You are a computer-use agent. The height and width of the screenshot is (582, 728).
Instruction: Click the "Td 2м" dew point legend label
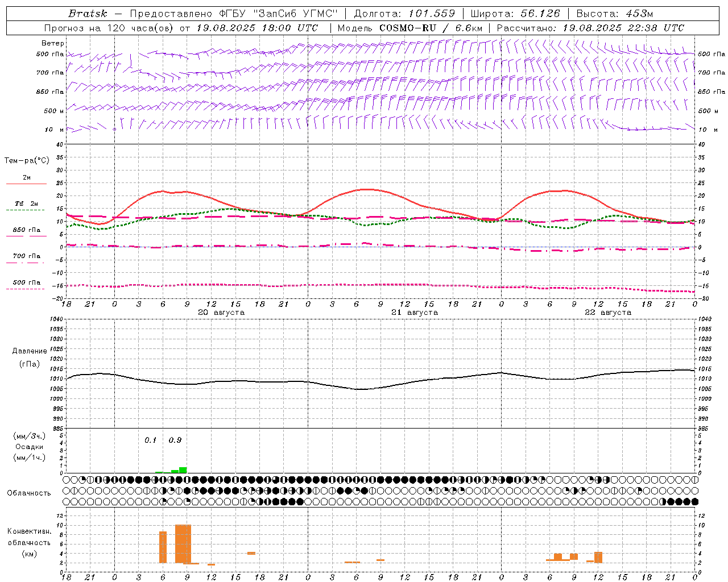(26, 203)
